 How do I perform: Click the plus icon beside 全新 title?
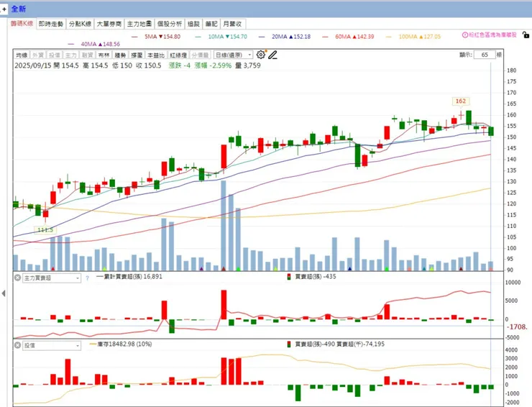point(4,9)
